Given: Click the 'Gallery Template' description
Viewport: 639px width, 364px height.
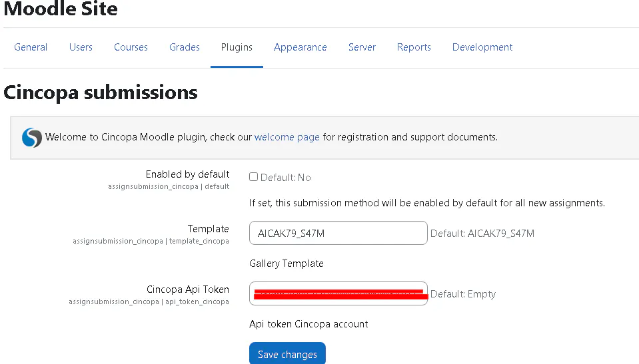Looking at the screenshot, I should point(286,264).
